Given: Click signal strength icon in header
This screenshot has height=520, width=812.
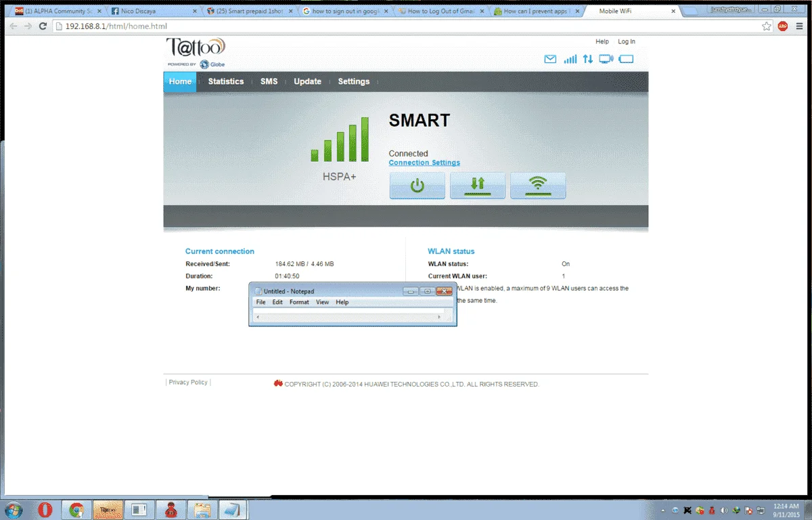Looking at the screenshot, I should tap(570, 59).
